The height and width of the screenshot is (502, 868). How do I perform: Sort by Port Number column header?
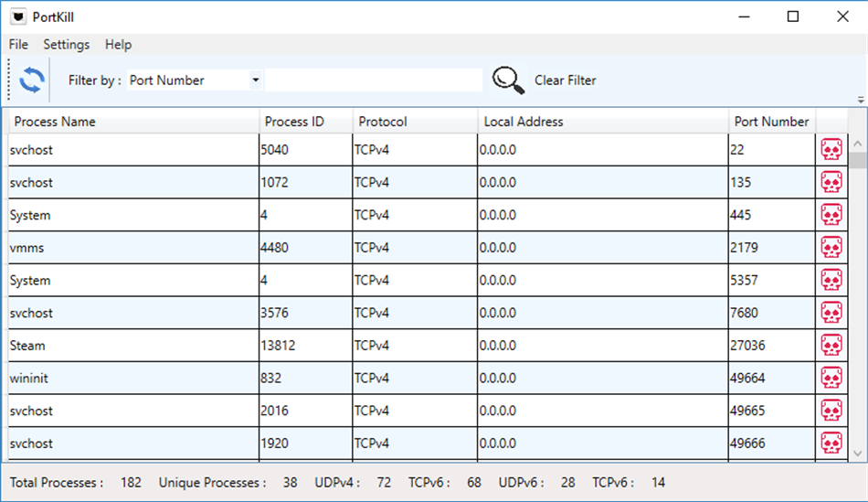[772, 122]
